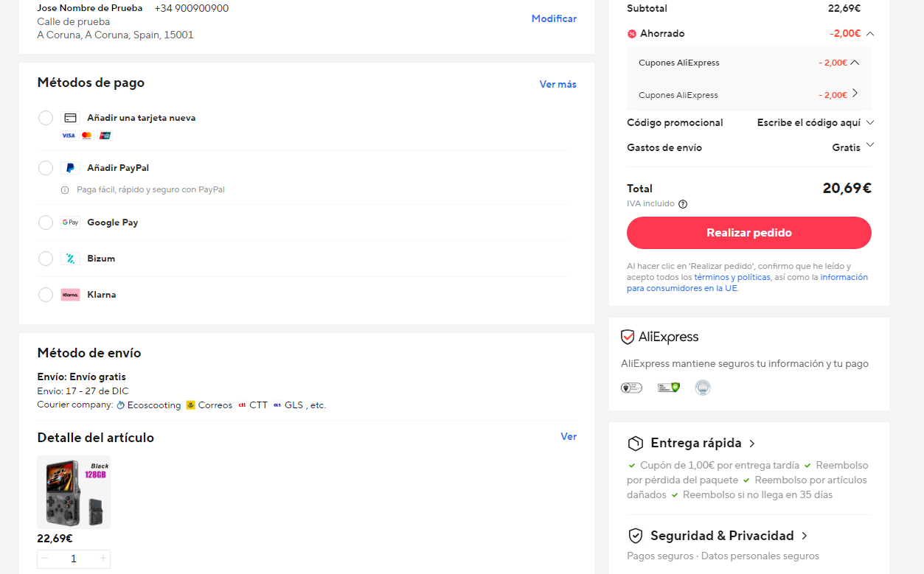924x574 pixels.
Task: Click the 'Envío: Envío gratis' text
Action: click(x=82, y=377)
